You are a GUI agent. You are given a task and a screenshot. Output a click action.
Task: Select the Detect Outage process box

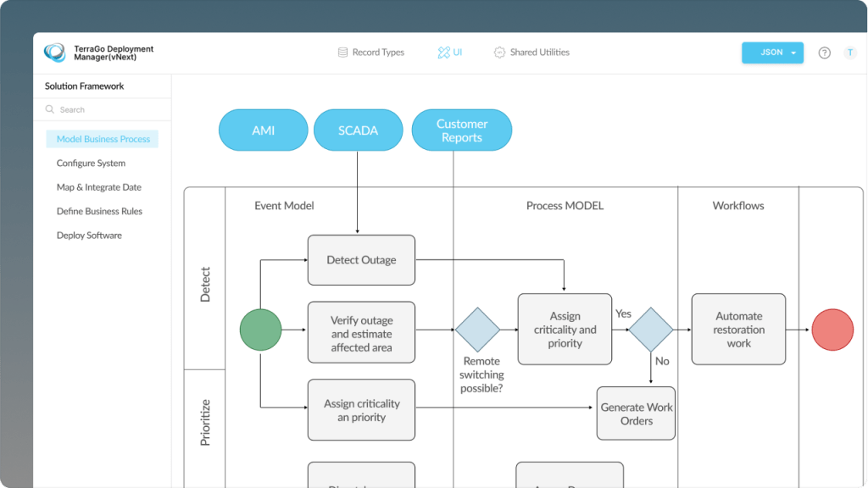(x=361, y=260)
